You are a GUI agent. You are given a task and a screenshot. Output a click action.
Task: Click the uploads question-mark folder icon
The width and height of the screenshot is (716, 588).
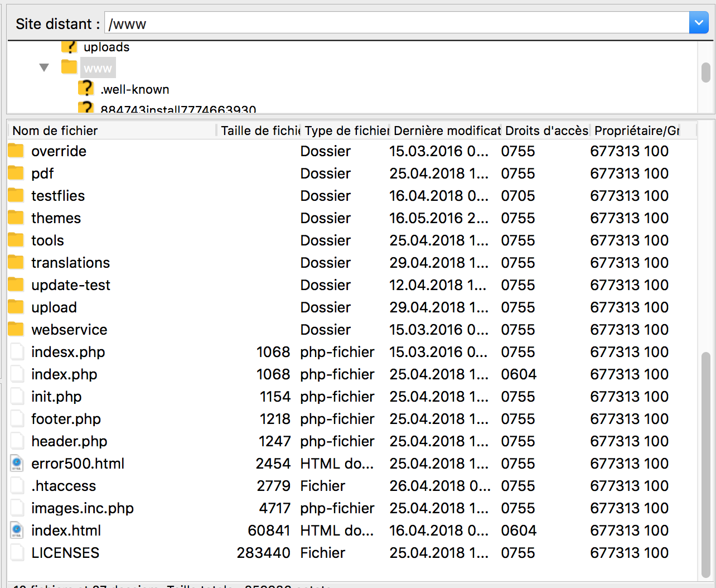69,47
